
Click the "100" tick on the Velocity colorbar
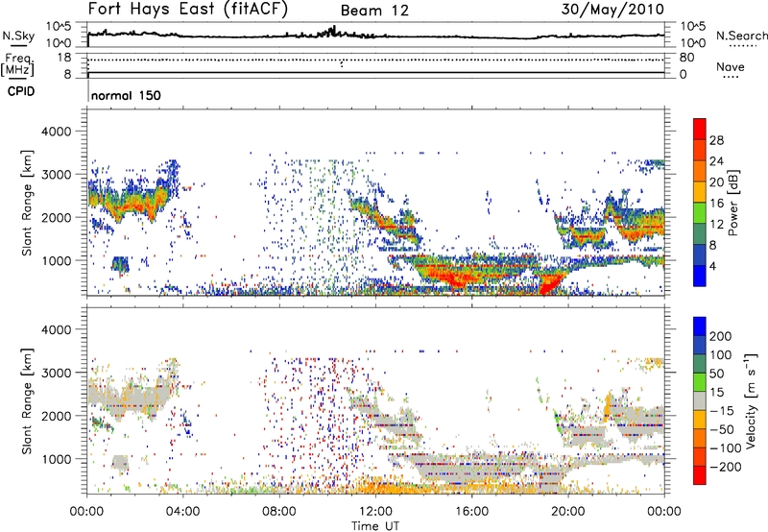(x=721, y=355)
